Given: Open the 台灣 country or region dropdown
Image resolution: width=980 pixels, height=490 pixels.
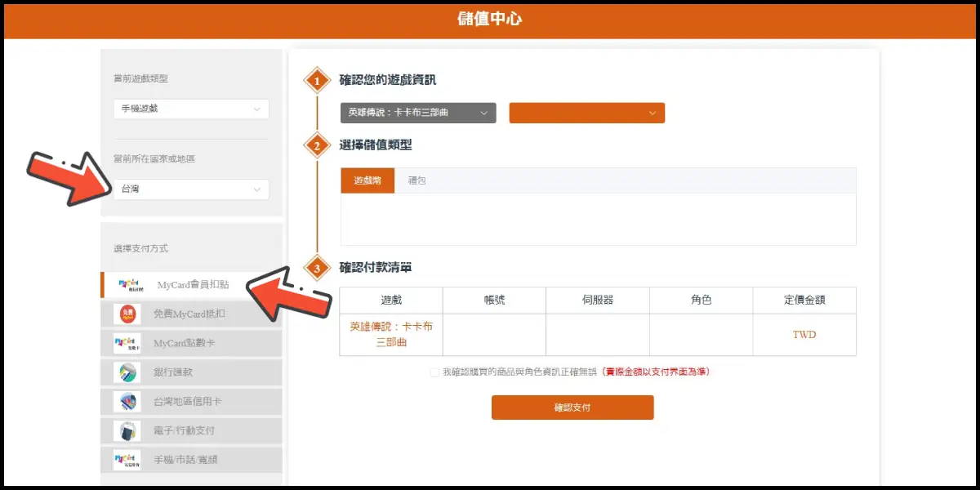Looking at the screenshot, I should click(191, 189).
